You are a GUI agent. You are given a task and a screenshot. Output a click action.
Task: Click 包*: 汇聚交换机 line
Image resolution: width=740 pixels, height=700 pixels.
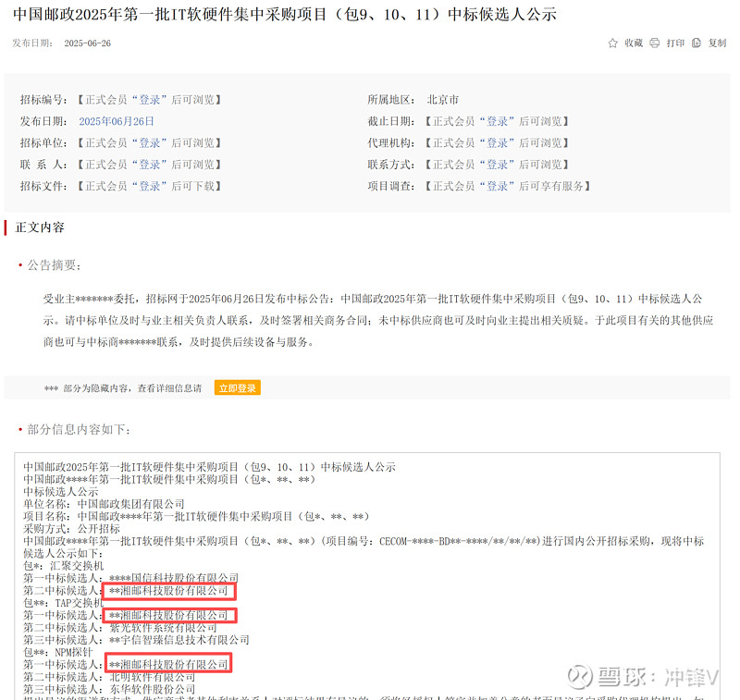[63, 565]
